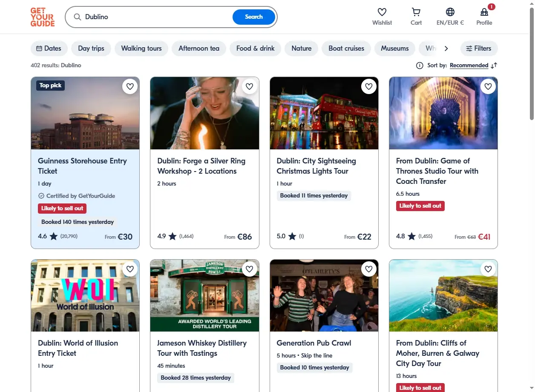Select the Museums chip

[395, 49]
